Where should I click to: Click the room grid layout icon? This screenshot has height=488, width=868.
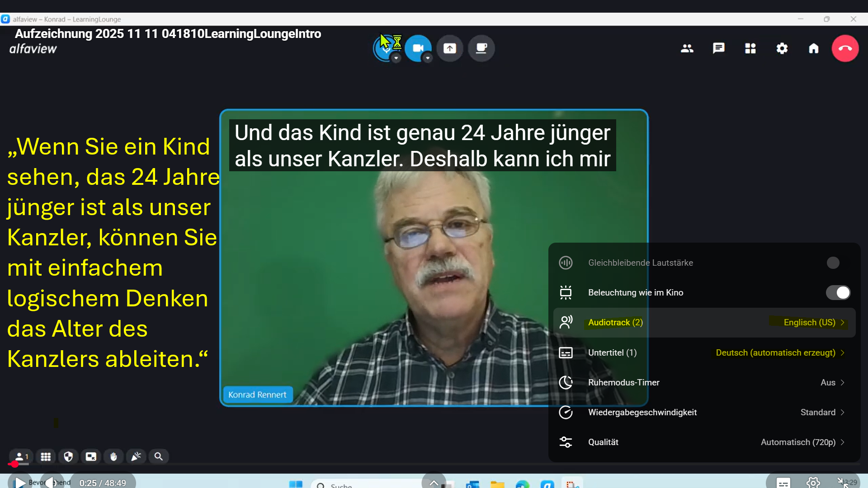(750, 48)
